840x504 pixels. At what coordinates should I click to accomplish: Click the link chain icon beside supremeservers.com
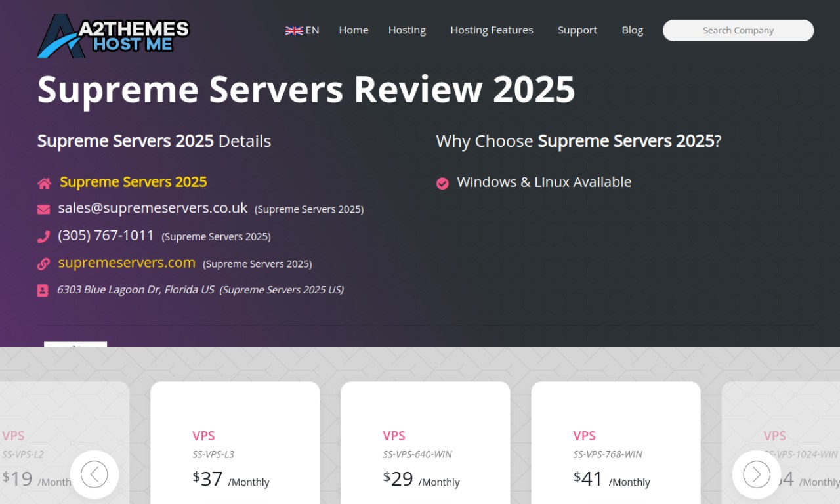pos(43,264)
